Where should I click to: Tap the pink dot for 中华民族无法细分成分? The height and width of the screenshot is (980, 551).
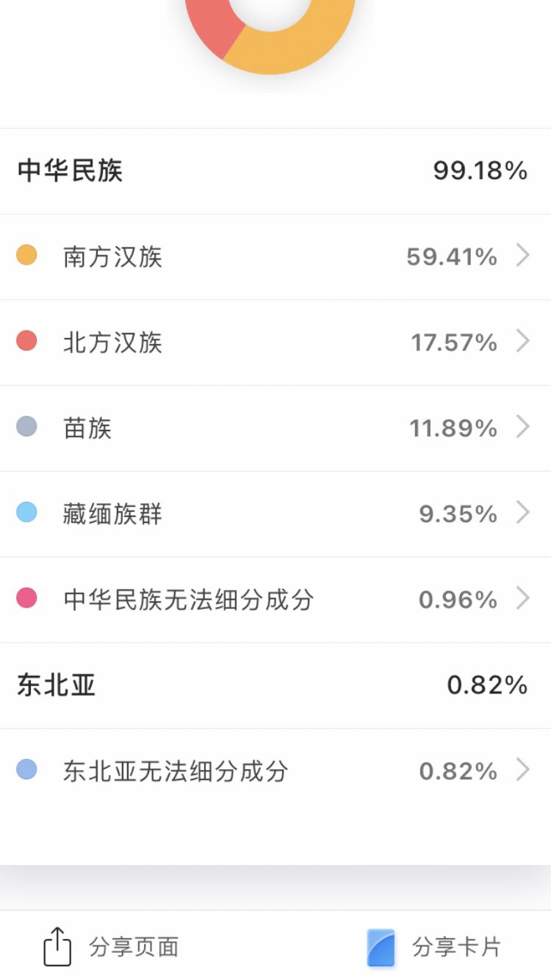26,598
